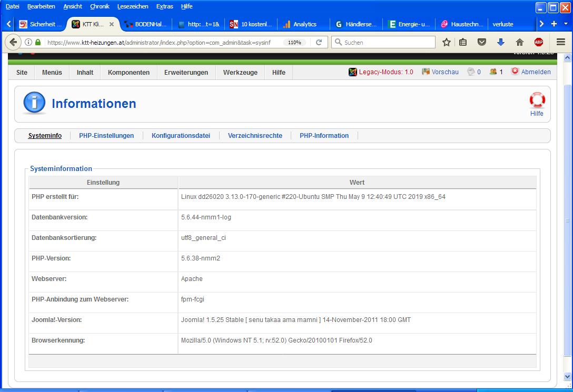This screenshot has height=392, width=573.
Task: Click the Abmelden logout link
Action: point(535,72)
